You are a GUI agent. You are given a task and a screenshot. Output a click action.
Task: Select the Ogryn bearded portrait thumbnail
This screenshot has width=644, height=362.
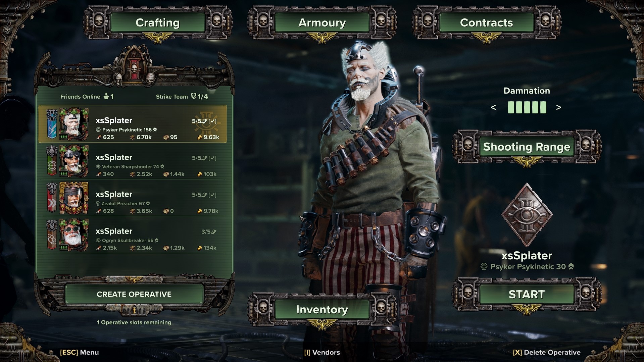coord(74,235)
